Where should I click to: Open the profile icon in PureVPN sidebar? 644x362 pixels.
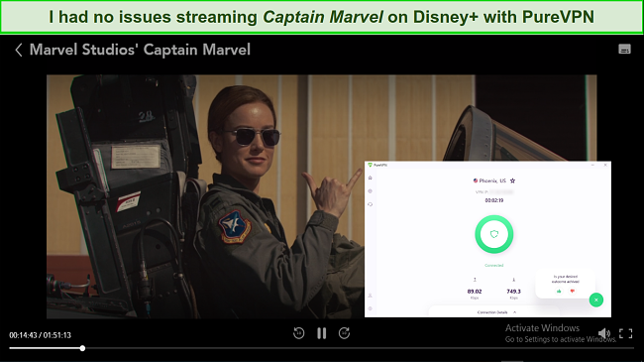(x=371, y=296)
